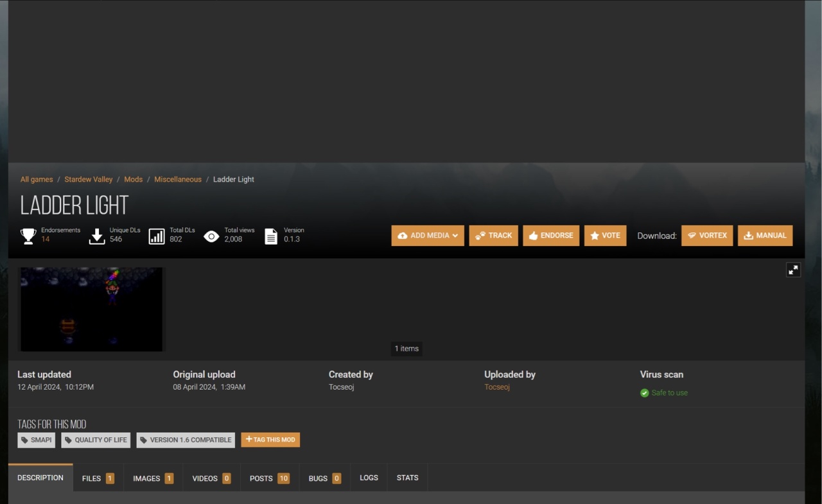Switch to the Files tab
The image size is (822, 504).
click(98, 478)
